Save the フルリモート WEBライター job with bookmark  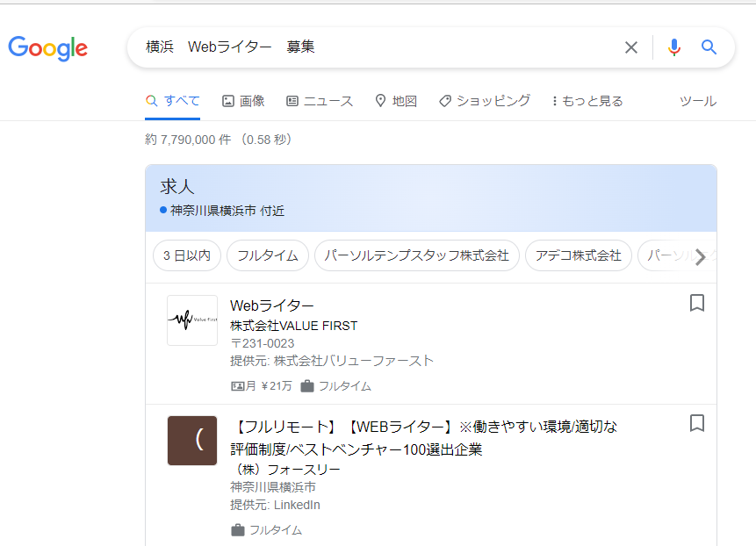tap(697, 423)
